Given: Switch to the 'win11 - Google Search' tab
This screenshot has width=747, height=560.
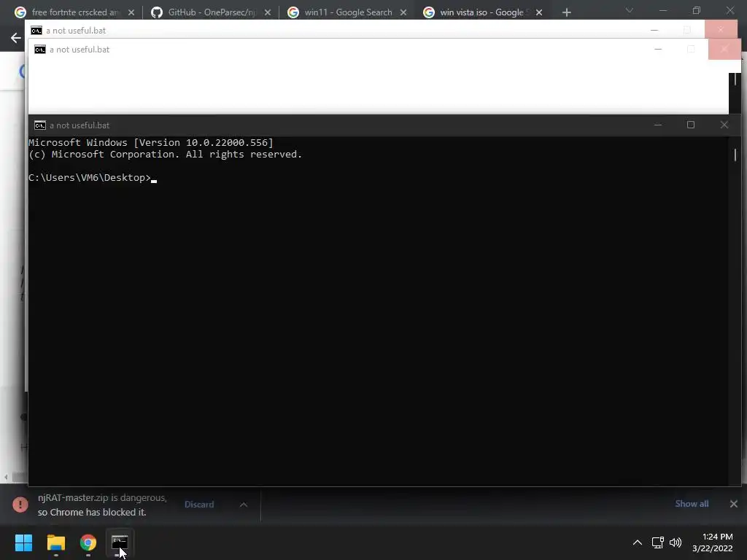Looking at the screenshot, I should [347, 12].
